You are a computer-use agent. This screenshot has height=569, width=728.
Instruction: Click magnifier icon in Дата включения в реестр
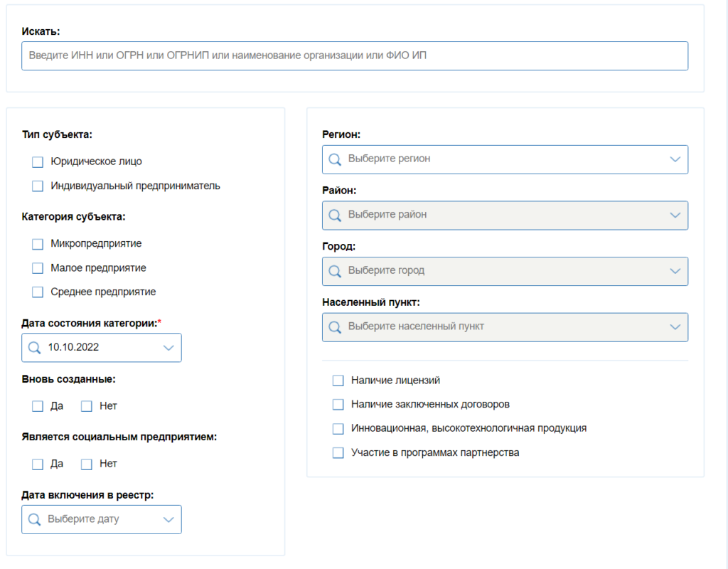click(34, 519)
